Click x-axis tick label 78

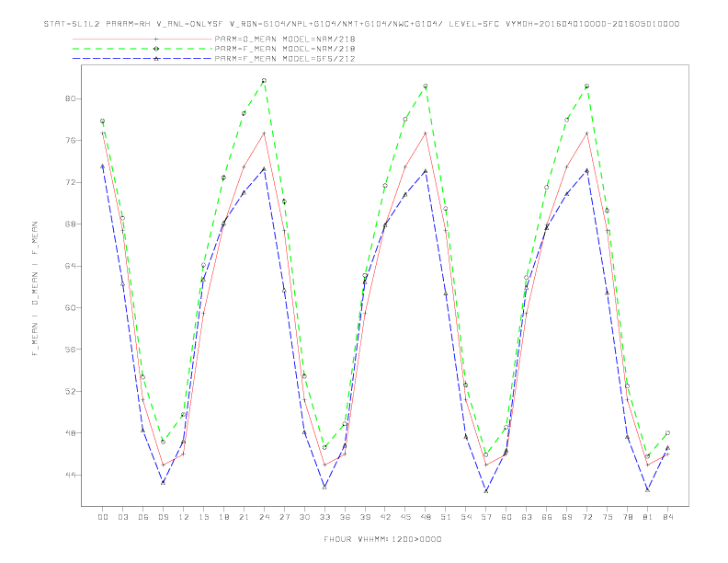(628, 517)
